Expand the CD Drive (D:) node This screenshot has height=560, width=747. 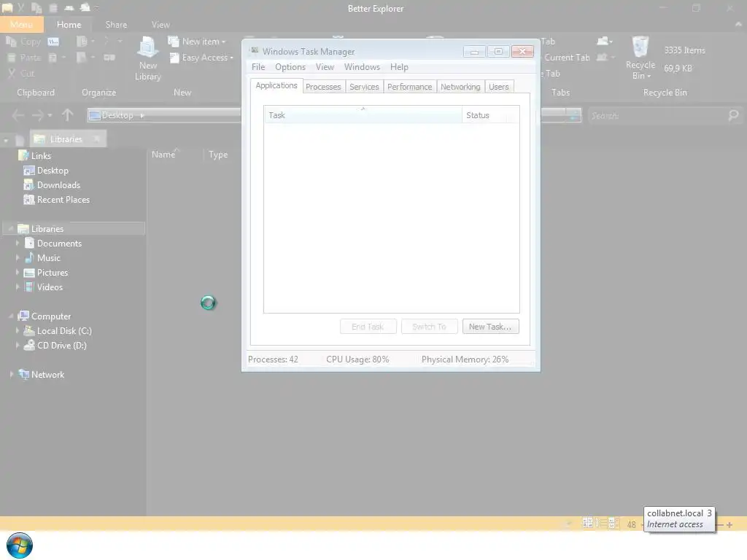18,345
